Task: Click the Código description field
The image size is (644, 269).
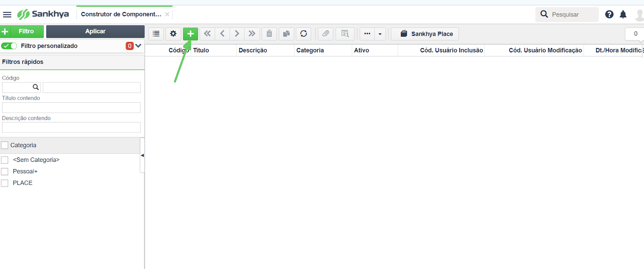Action: pos(92,87)
